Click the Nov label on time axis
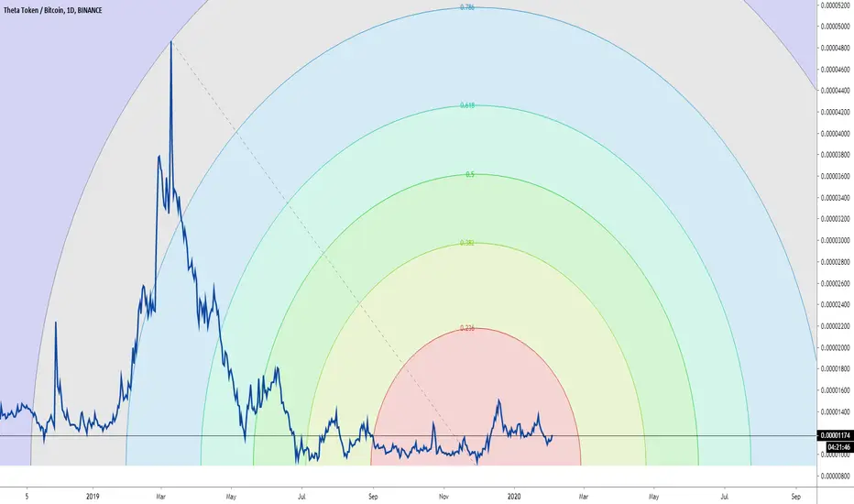Image resolution: width=854 pixels, height=504 pixels. click(443, 497)
